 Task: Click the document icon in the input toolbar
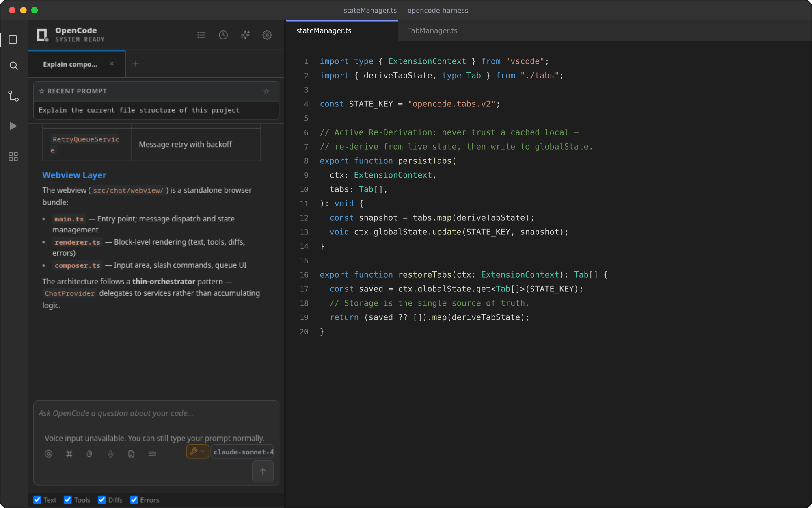click(131, 454)
